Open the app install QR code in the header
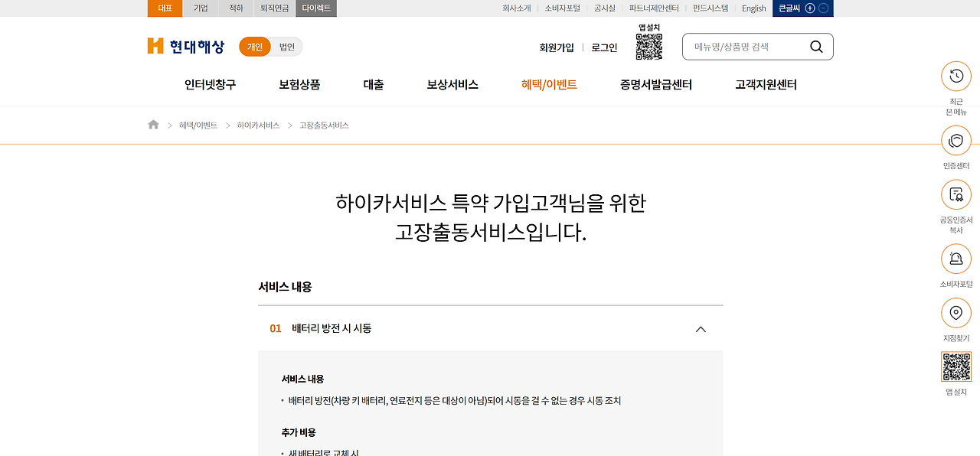Image resolution: width=980 pixels, height=456 pixels. click(x=648, y=47)
